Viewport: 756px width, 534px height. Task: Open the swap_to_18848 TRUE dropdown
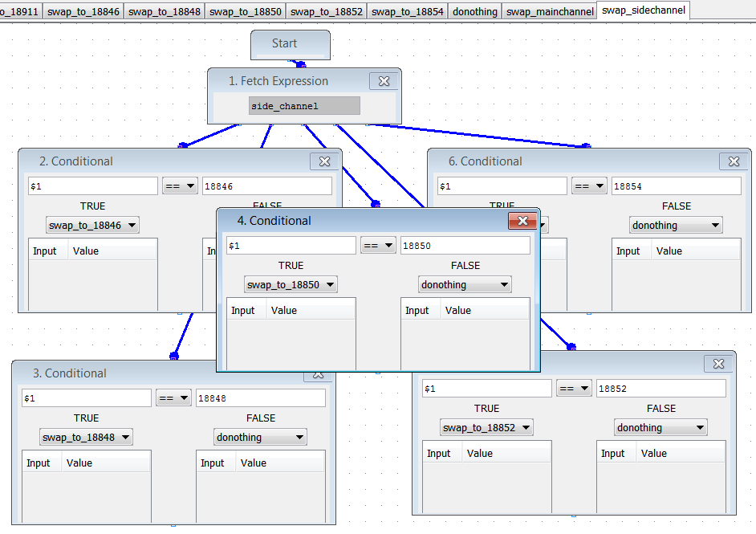(87, 437)
